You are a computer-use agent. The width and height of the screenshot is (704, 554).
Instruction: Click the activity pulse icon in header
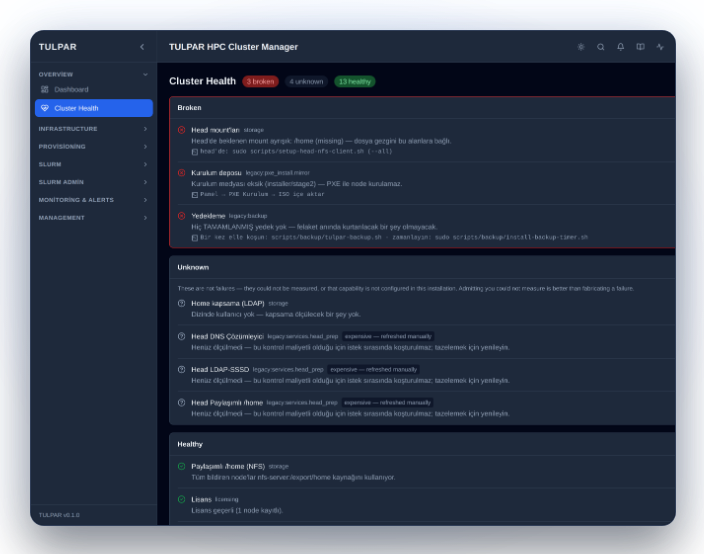click(660, 47)
